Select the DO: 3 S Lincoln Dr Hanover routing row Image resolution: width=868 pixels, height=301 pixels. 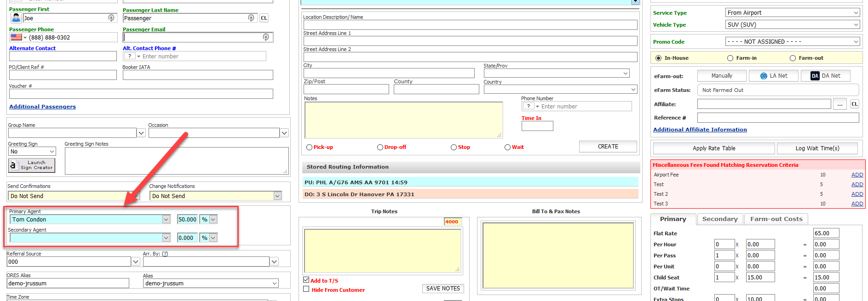(x=471, y=194)
